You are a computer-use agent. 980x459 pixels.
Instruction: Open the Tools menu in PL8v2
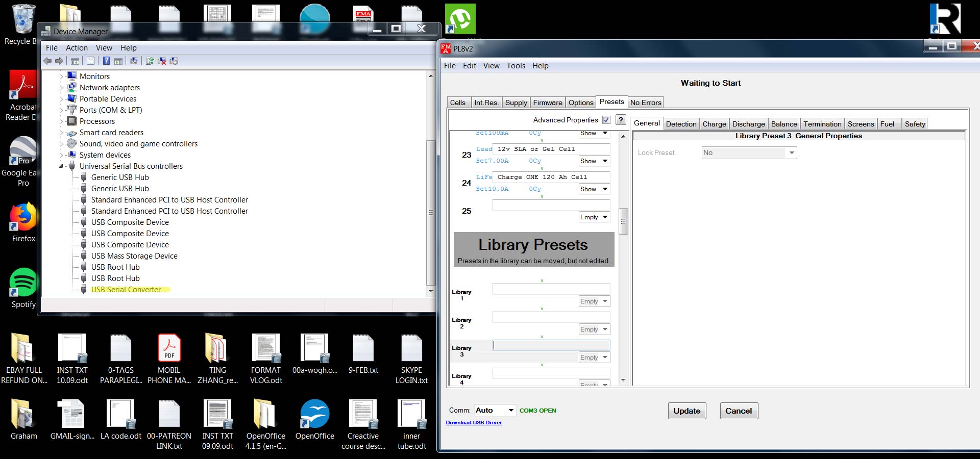(x=516, y=66)
